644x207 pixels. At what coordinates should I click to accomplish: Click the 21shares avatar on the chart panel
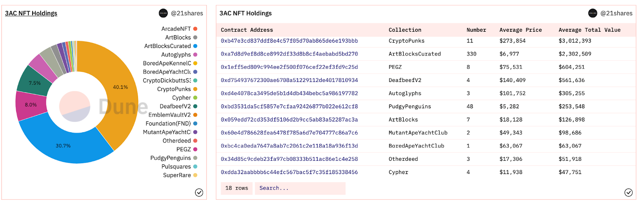163,13
